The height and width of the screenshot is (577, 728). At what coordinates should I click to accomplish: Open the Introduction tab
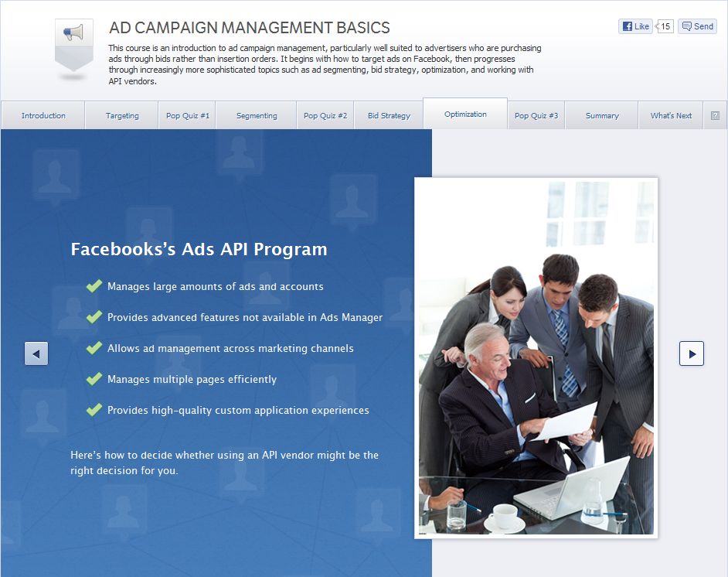point(43,116)
